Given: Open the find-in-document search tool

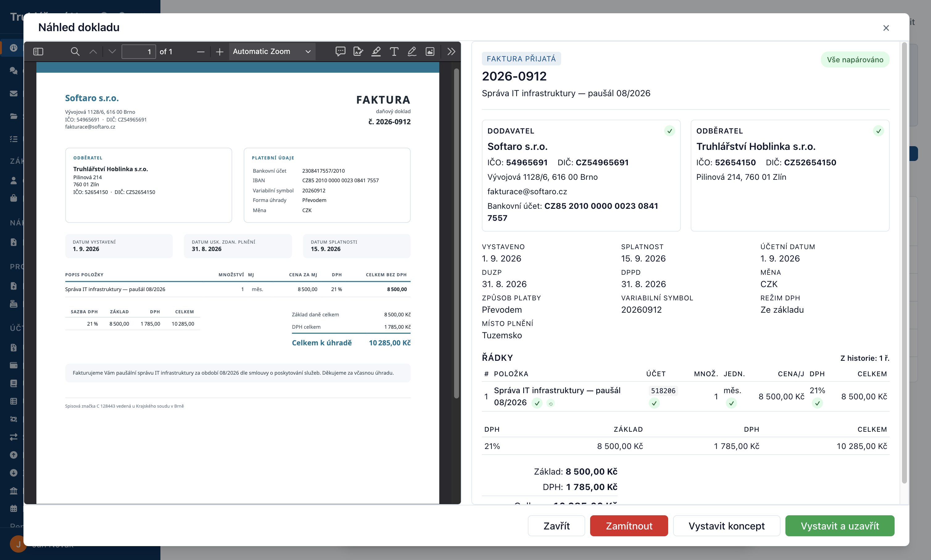Looking at the screenshot, I should pyautogui.click(x=75, y=51).
